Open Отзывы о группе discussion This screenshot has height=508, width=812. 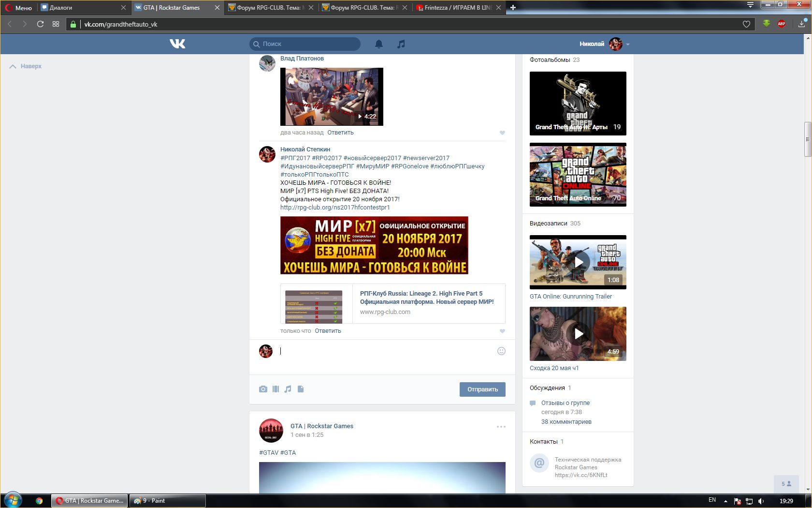pos(565,403)
